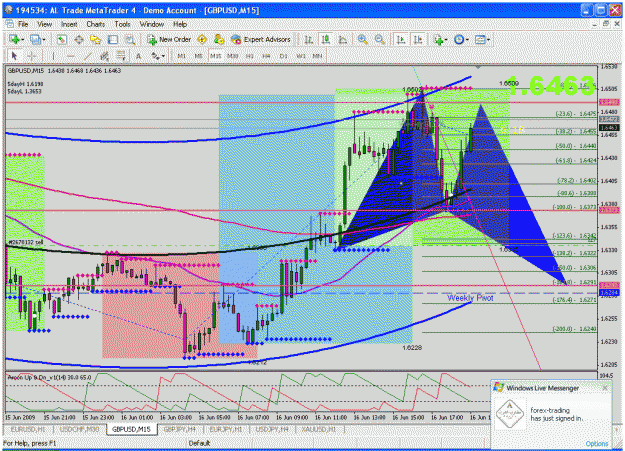Switch timeframe to M1
Viewport: 625px width, 451px height.
(182, 56)
